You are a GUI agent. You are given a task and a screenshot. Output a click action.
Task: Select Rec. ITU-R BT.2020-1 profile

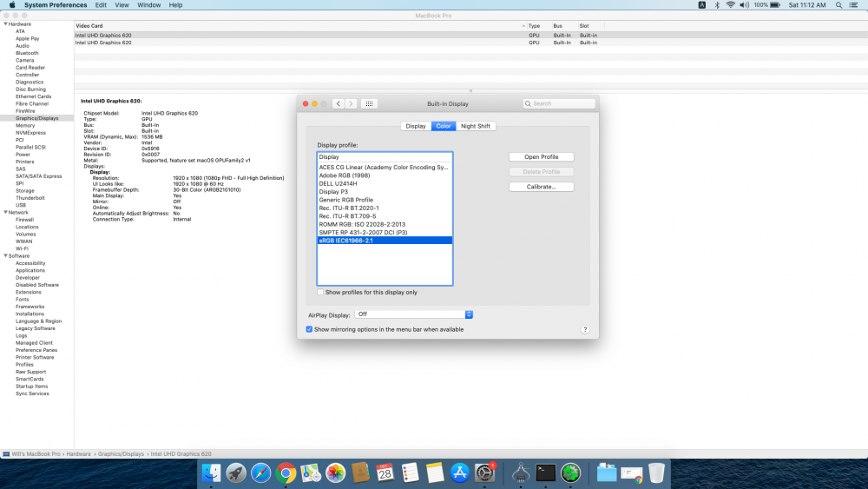pyautogui.click(x=385, y=208)
